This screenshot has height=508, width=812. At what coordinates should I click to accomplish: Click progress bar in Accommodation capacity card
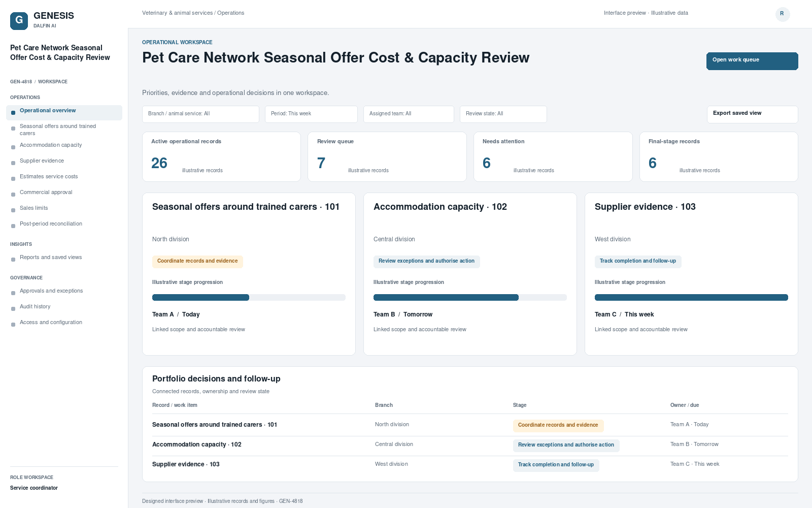click(470, 298)
